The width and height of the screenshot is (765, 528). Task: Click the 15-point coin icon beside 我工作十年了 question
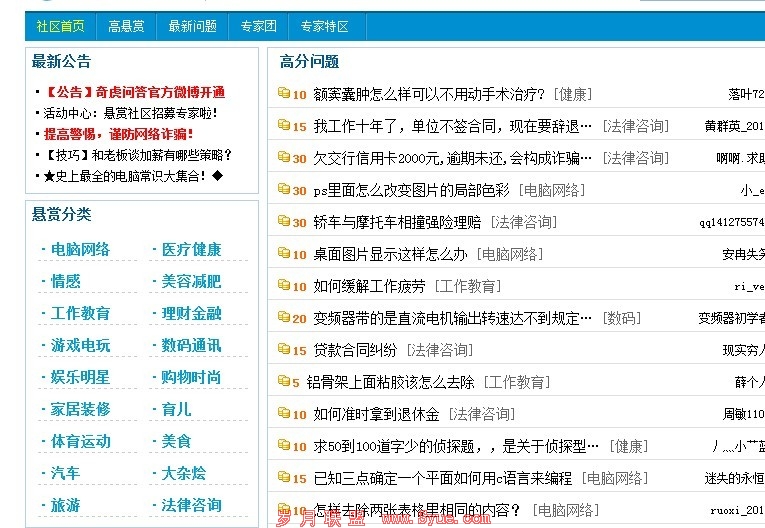284,126
